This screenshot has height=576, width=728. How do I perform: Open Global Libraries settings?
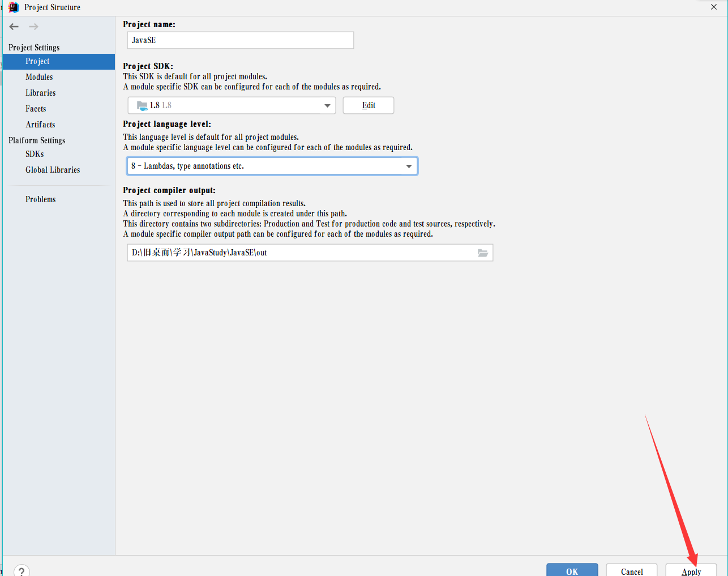point(53,170)
